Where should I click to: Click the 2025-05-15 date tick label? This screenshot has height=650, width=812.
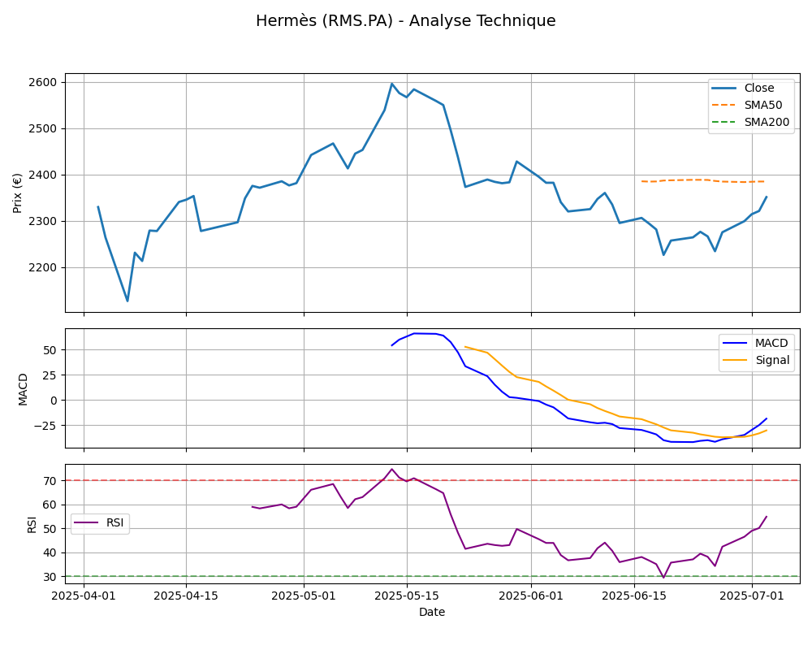click(407, 596)
